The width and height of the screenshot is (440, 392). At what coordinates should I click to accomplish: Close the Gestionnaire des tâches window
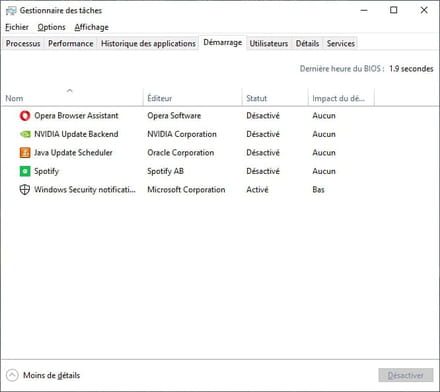click(x=424, y=10)
